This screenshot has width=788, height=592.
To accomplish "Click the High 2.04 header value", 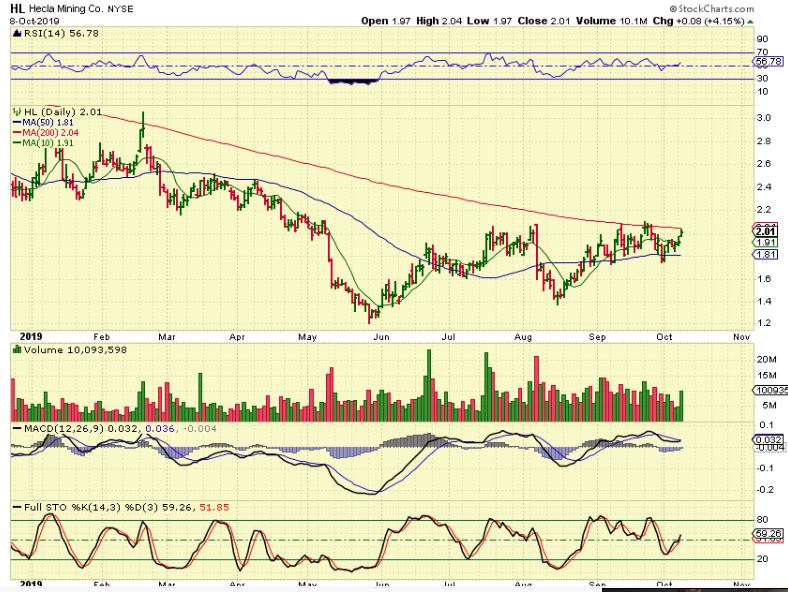I will 439,21.
